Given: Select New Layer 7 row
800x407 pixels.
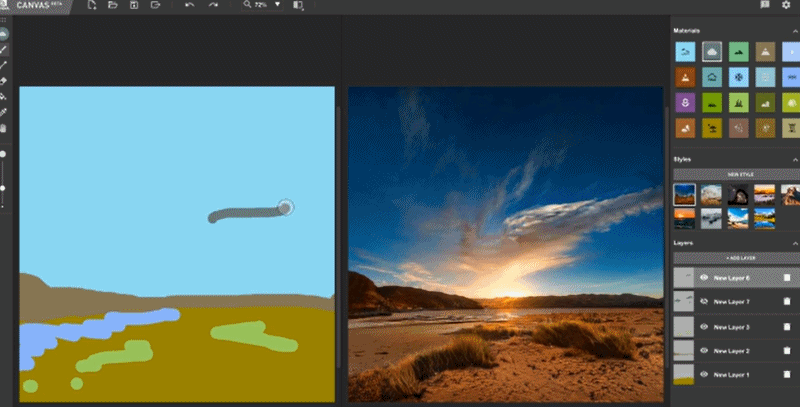Looking at the screenshot, I should pyautogui.click(x=736, y=301).
